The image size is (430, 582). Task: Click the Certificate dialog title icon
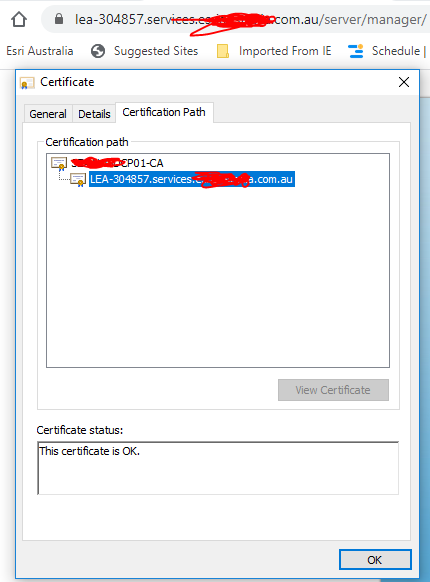27,82
